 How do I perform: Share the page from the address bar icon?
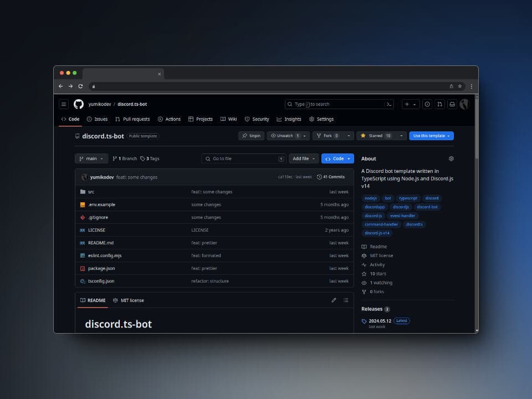451,86
